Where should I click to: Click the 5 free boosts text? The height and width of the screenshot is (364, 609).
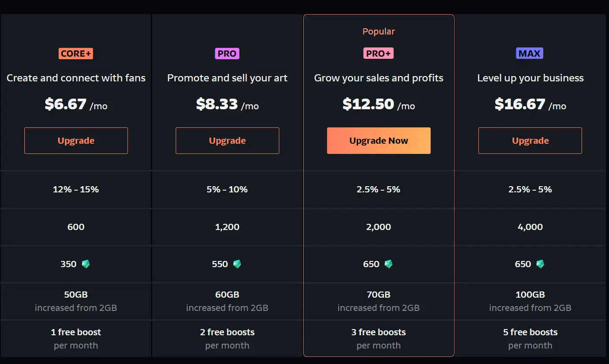coord(530,332)
